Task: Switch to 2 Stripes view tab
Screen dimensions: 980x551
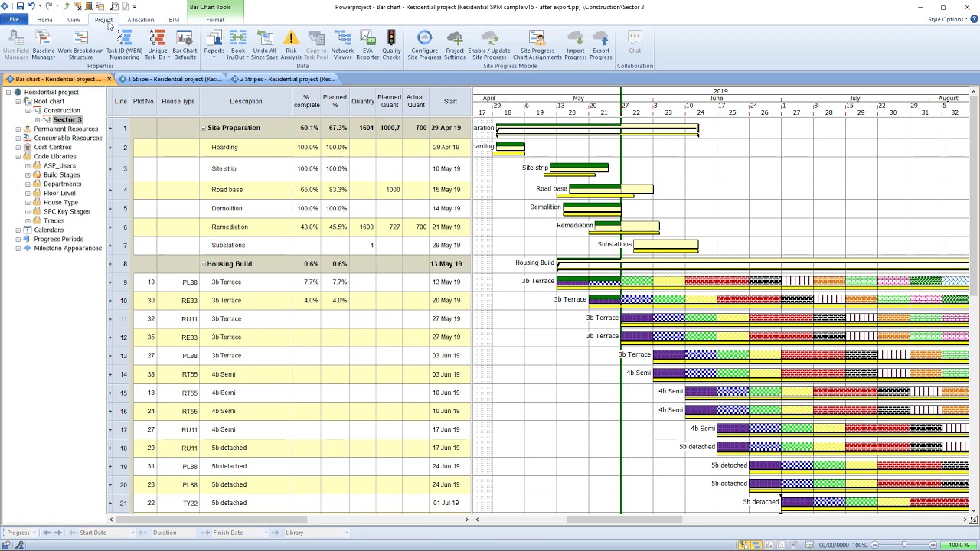Action: [287, 79]
